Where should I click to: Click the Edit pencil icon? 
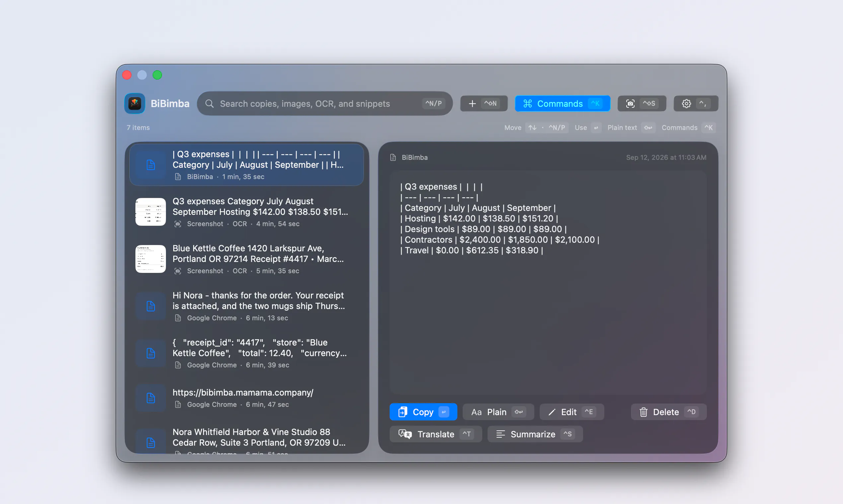click(x=552, y=412)
